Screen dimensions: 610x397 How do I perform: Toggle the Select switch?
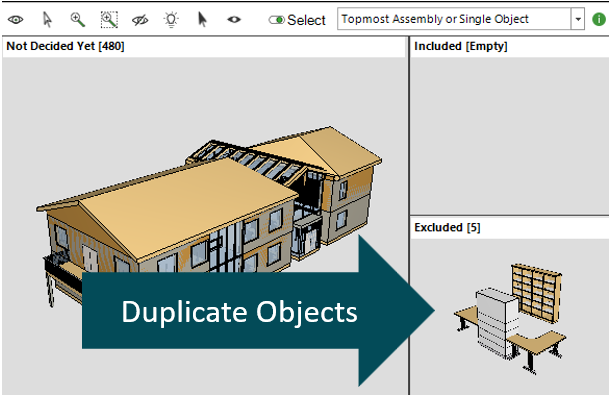[x=277, y=19]
